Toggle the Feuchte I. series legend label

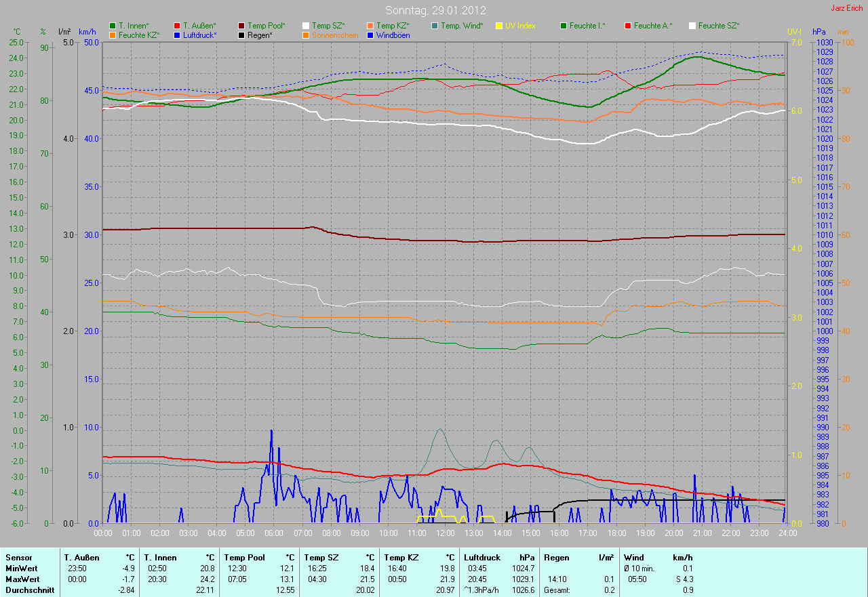tap(587, 26)
